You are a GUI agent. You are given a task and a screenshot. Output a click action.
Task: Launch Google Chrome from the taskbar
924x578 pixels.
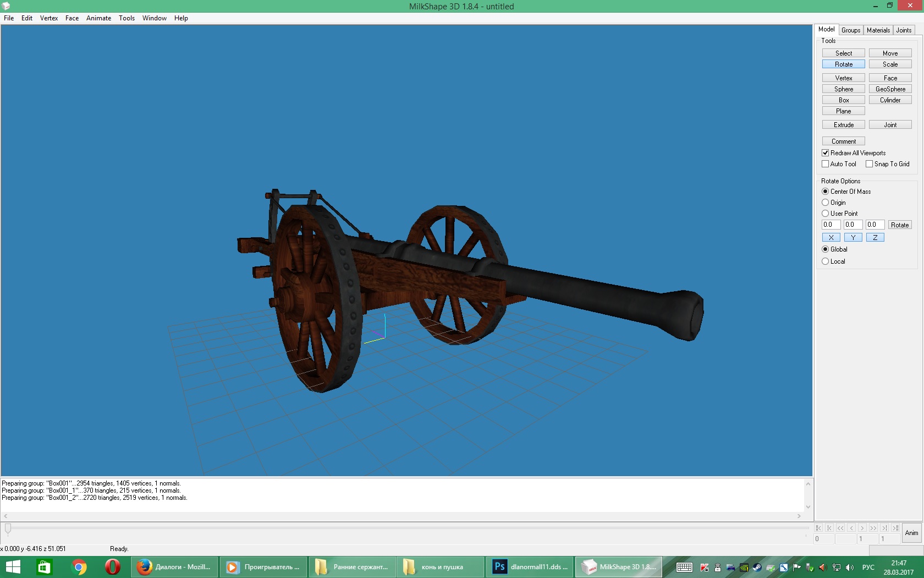point(79,567)
